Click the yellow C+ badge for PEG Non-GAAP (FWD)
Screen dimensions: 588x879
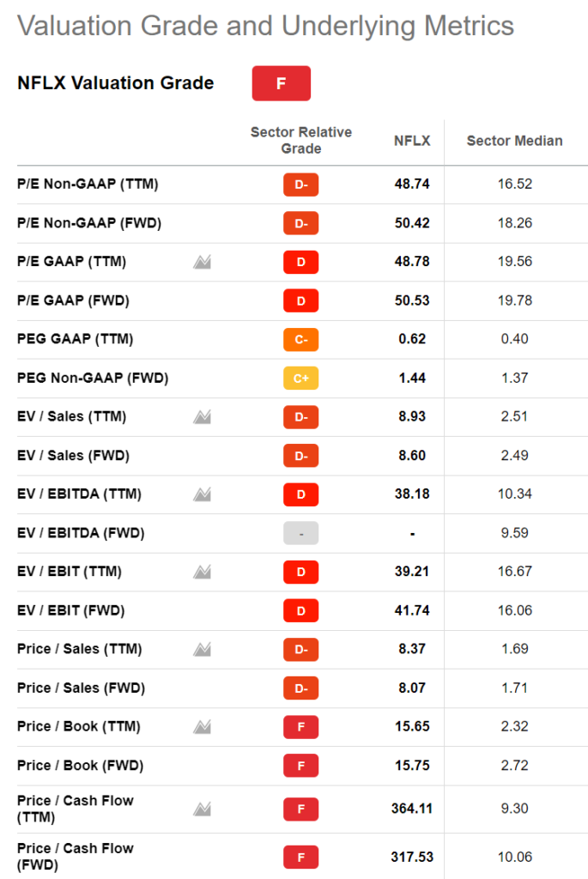(x=301, y=379)
